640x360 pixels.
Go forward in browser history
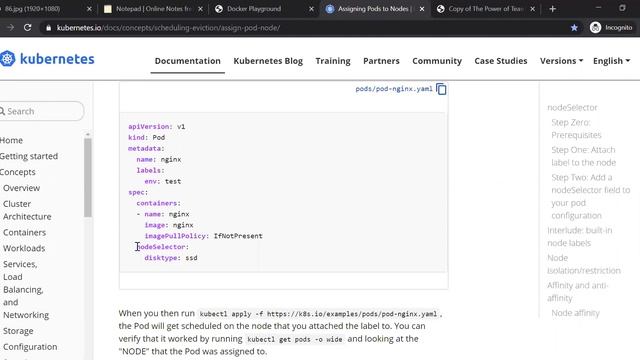[x=11, y=28]
